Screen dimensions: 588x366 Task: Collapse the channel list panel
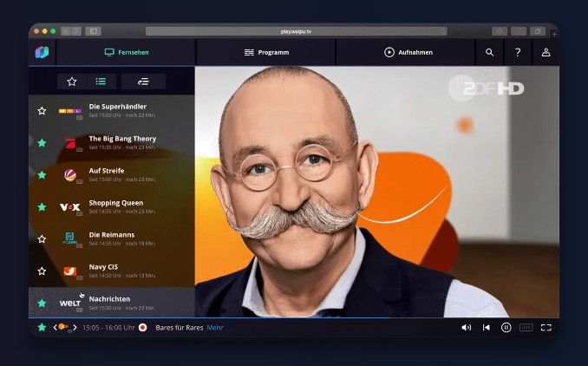click(143, 82)
